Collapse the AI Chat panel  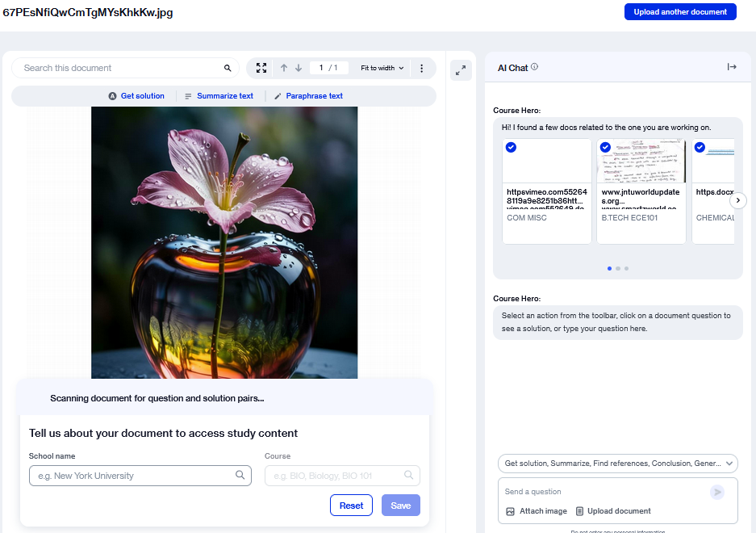[x=732, y=67]
